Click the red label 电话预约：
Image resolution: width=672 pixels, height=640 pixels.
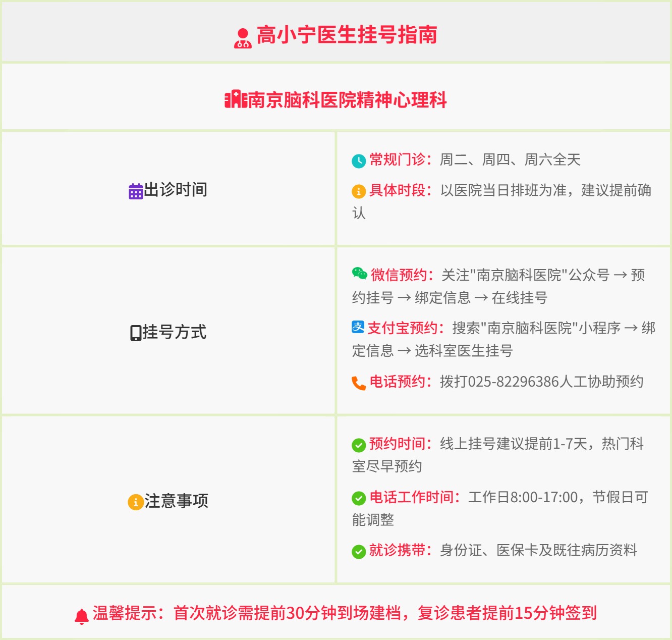tap(401, 382)
